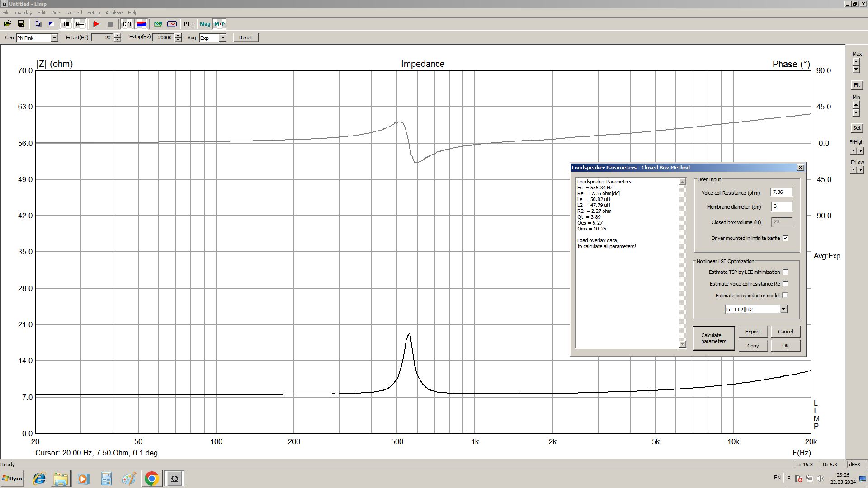Toggle the grid display toolbar icon
The image size is (868, 488).
click(80, 24)
